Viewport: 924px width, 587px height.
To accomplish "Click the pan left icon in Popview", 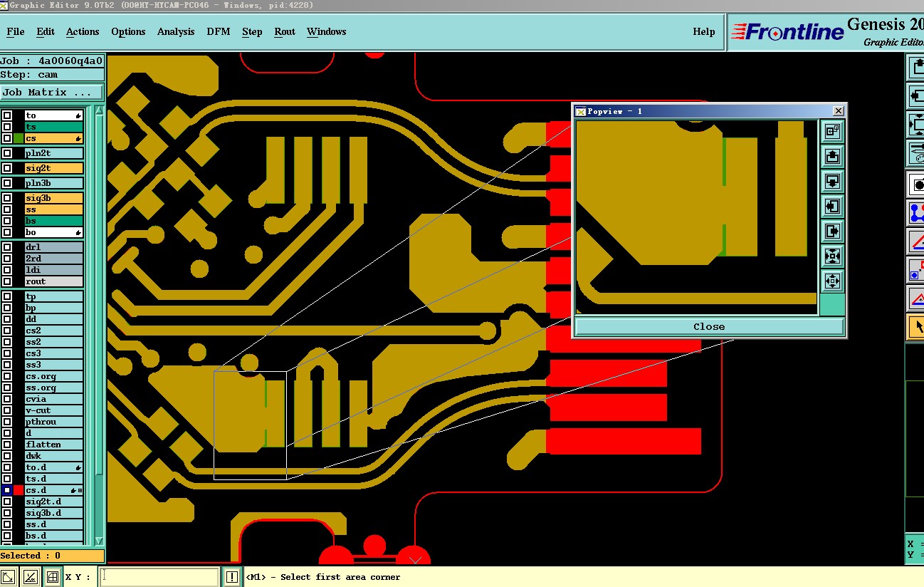I will pyautogui.click(x=832, y=207).
